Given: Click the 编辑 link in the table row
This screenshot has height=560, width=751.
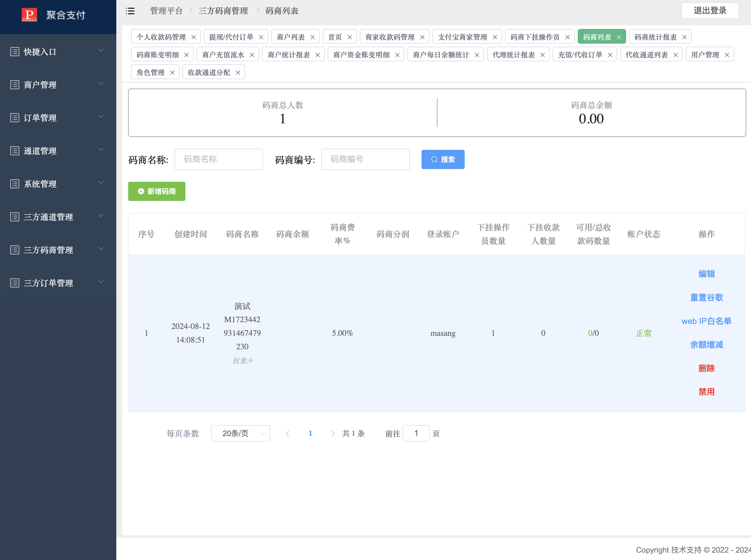Looking at the screenshot, I should 706,274.
